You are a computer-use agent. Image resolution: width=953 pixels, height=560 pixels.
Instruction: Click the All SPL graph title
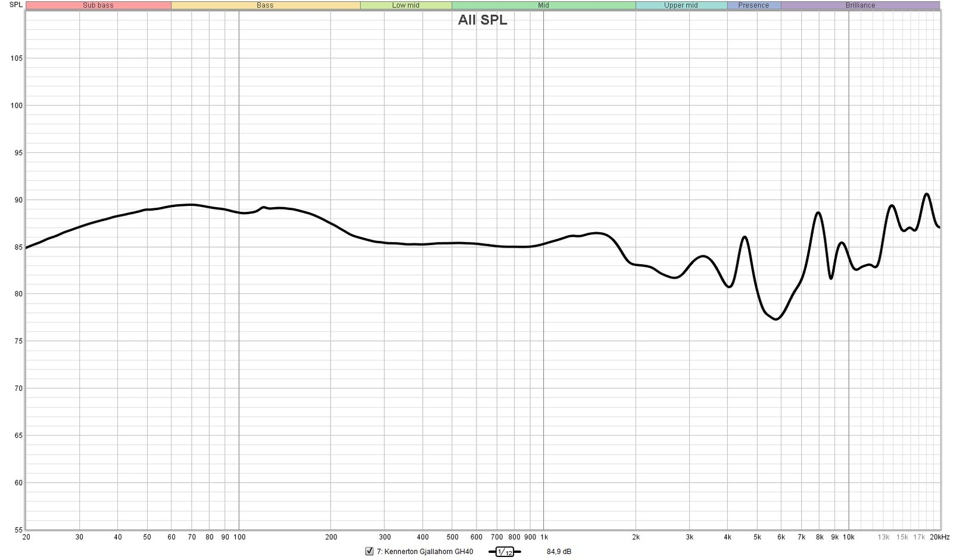(x=482, y=20)
